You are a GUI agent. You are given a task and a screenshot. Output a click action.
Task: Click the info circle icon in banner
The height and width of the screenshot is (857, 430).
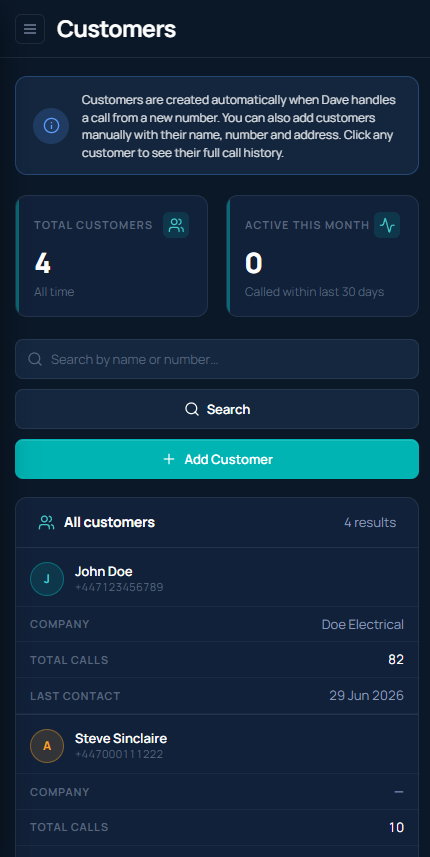click(x=51, y=126)
